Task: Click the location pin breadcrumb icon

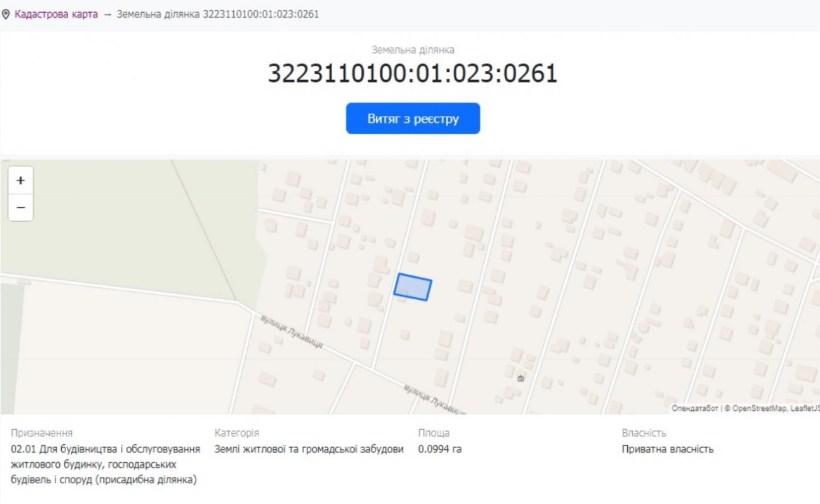Action: click(x=6, y=14)
